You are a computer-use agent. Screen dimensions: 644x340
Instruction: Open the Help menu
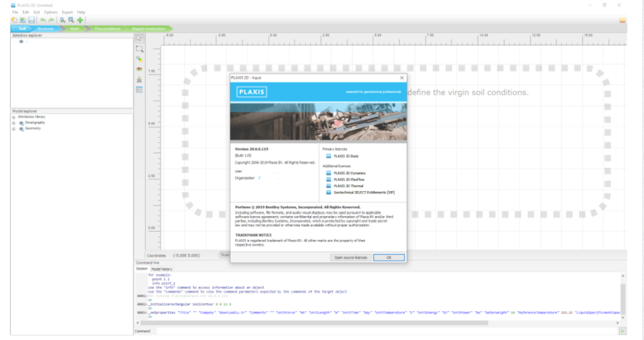81,13
